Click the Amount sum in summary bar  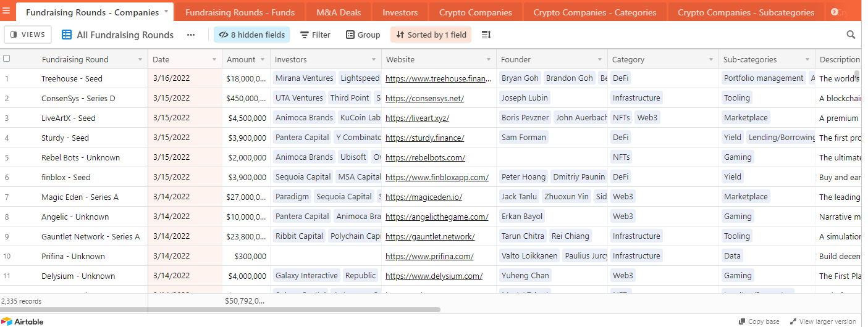click(x=245, y=301)
